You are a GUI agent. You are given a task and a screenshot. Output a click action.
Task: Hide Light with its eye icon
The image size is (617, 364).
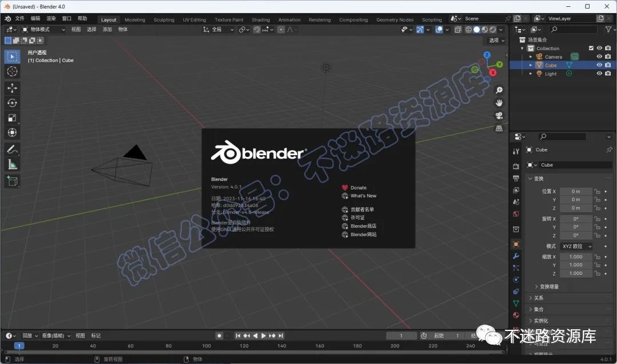click(599, 74)
